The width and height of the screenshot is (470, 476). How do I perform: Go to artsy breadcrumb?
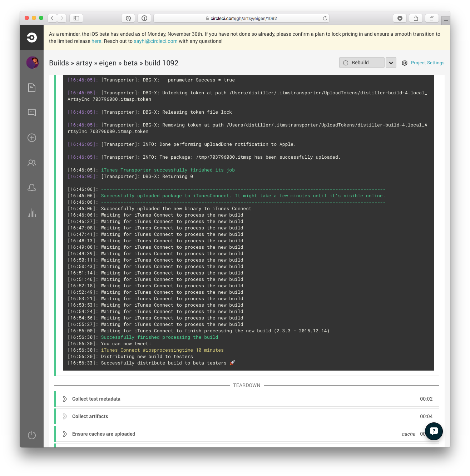point(84,63)
